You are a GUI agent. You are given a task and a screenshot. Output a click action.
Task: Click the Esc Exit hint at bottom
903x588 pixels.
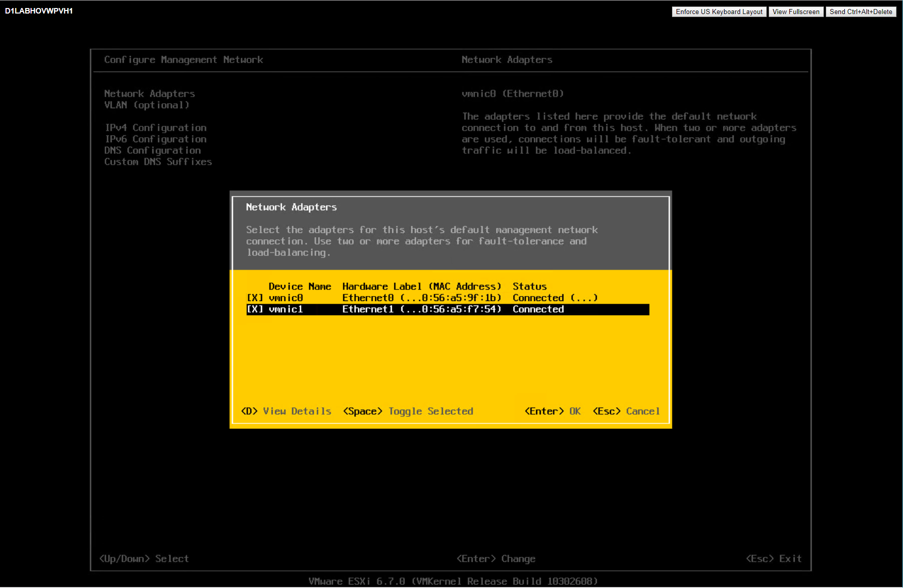773,558
